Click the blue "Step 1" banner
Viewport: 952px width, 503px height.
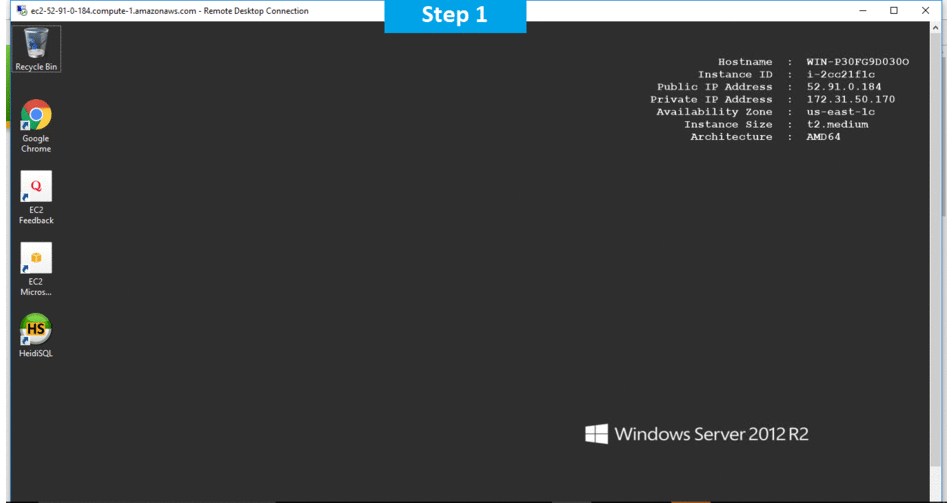point(455,15)
